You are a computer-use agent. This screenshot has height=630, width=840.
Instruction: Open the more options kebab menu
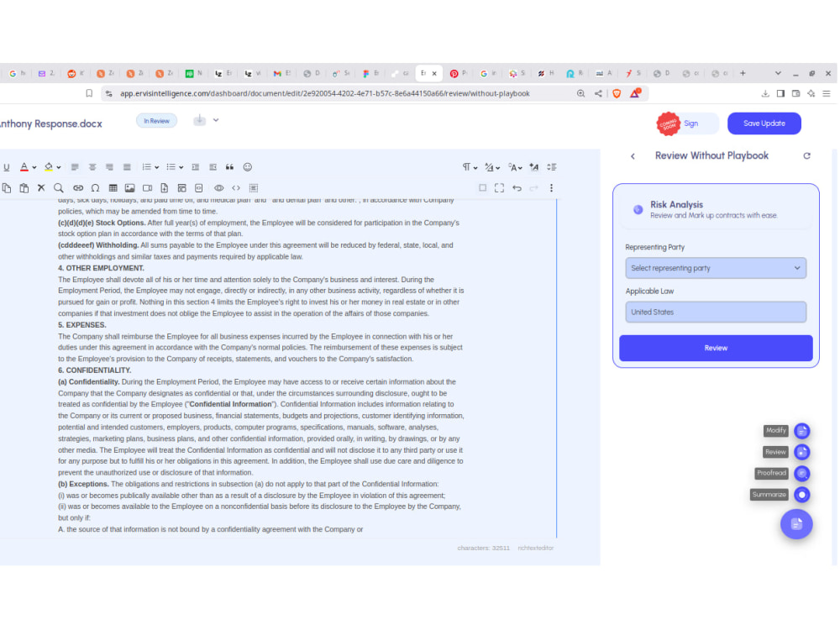point(551,188)
